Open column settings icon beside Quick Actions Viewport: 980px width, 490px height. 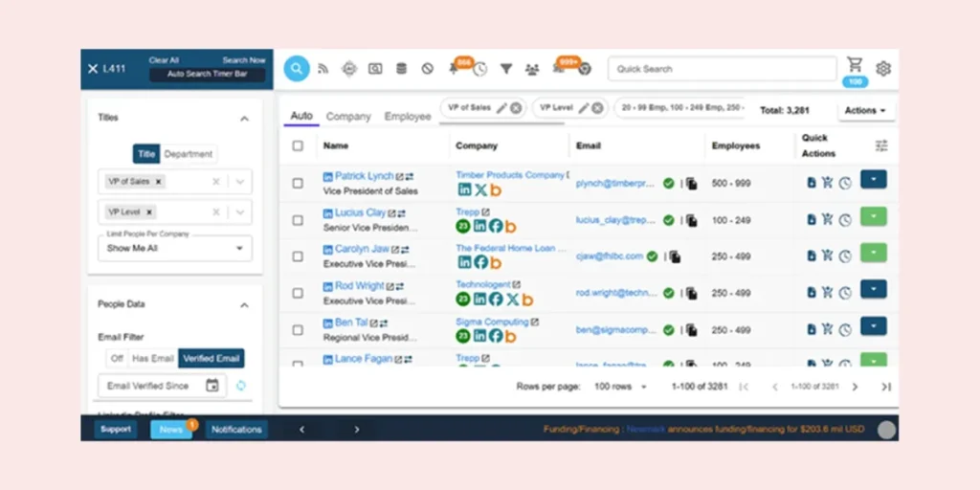(x=881, y=145)
